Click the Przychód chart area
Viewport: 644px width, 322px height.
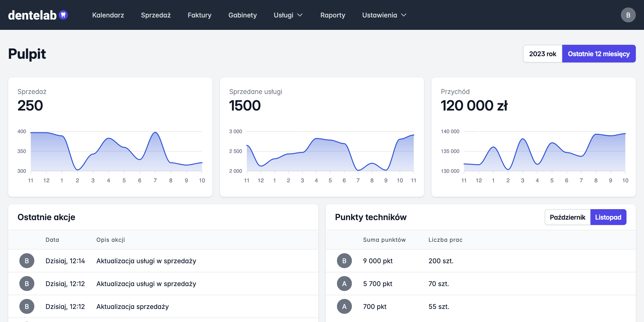click(x=545, y=152)
